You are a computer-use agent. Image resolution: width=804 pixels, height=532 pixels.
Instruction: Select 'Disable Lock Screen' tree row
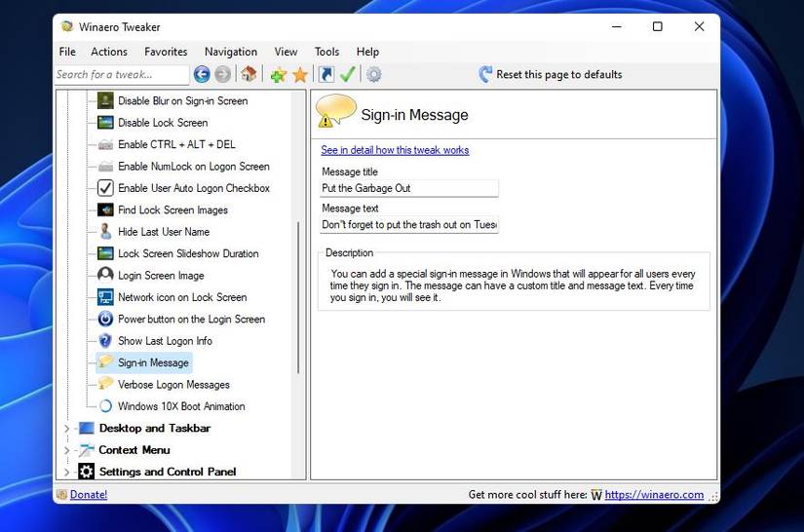point(163,123)
